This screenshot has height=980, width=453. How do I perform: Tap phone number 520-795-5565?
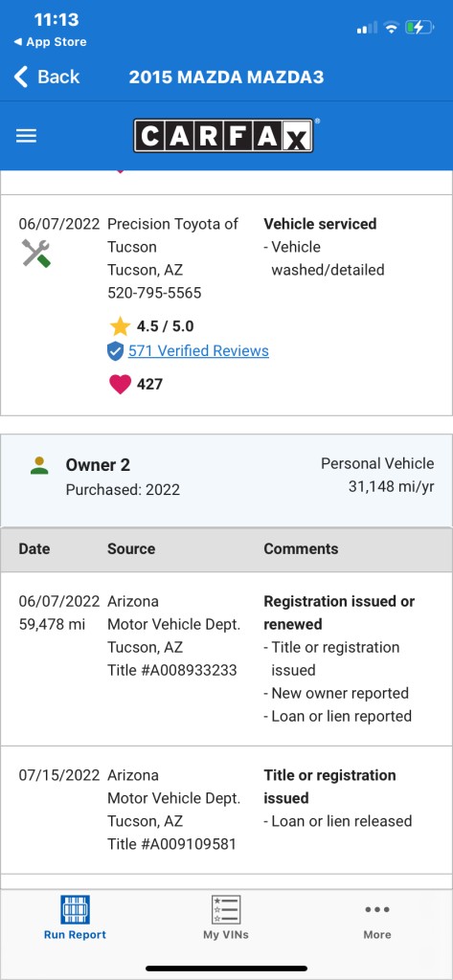[154, 293]
